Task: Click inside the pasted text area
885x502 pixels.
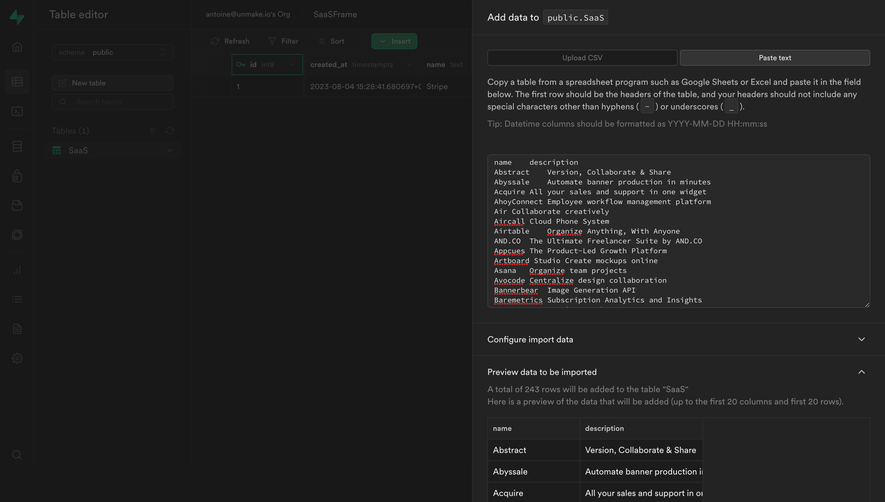Action: 678,231
